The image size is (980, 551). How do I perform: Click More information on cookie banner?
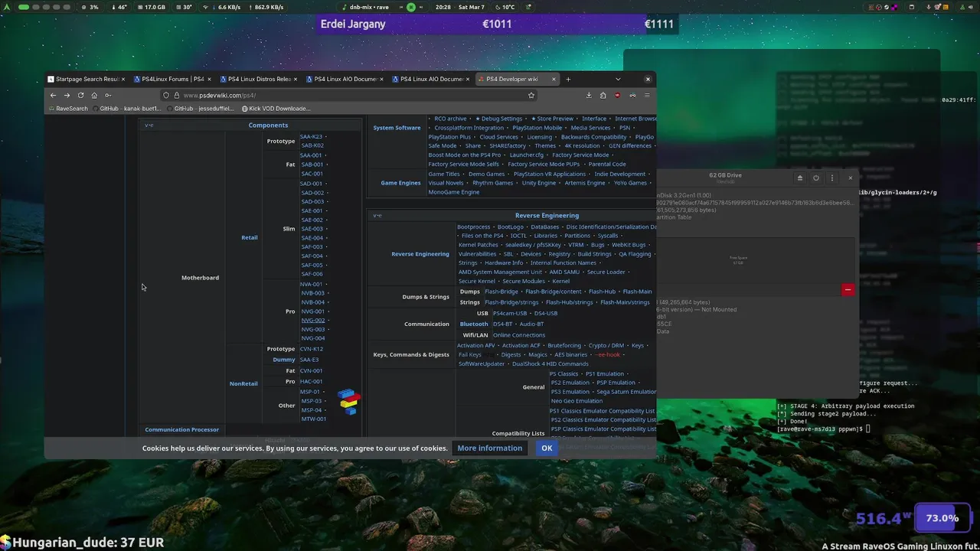(x=490, y=448)
